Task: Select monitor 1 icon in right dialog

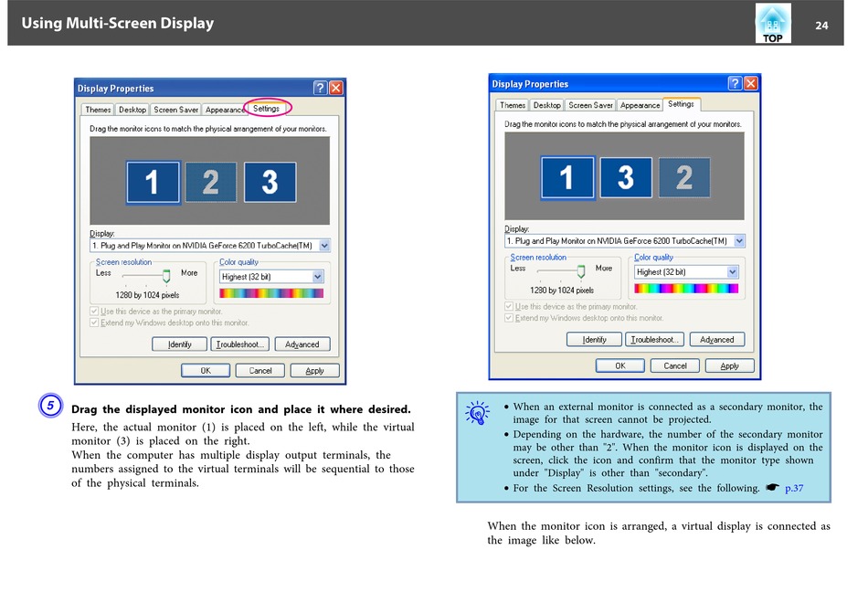Action: pos(568,178)
